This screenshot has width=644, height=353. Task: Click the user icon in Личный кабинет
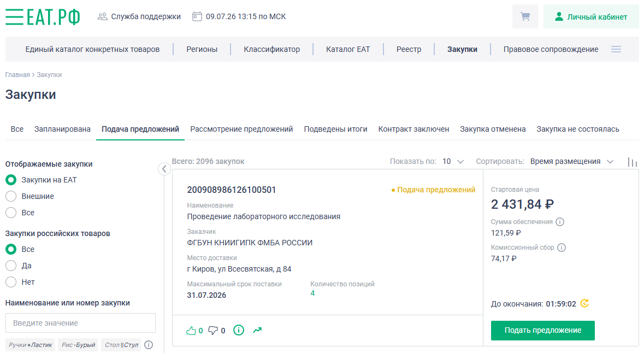tap(559, 16)
